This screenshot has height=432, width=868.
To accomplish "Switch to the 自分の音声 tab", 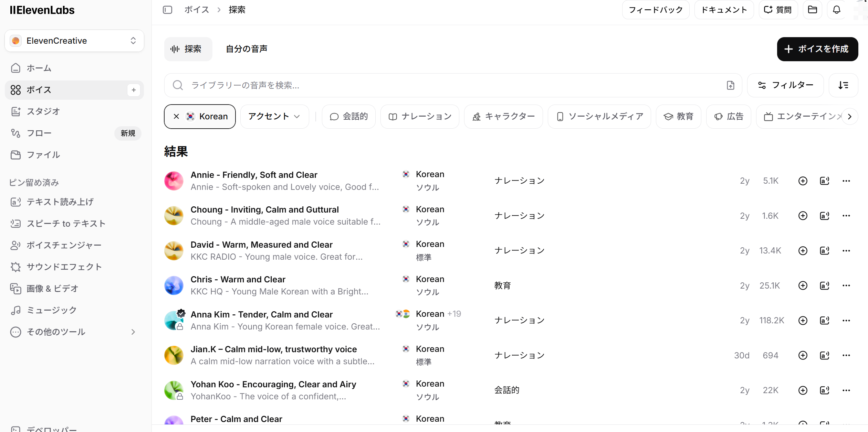I will [x=246, y=49].
